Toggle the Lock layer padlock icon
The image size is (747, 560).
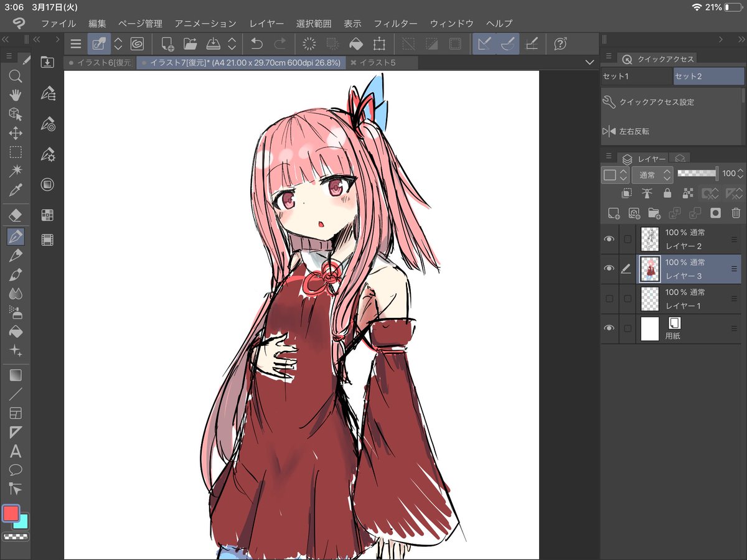tap(667, 194)
